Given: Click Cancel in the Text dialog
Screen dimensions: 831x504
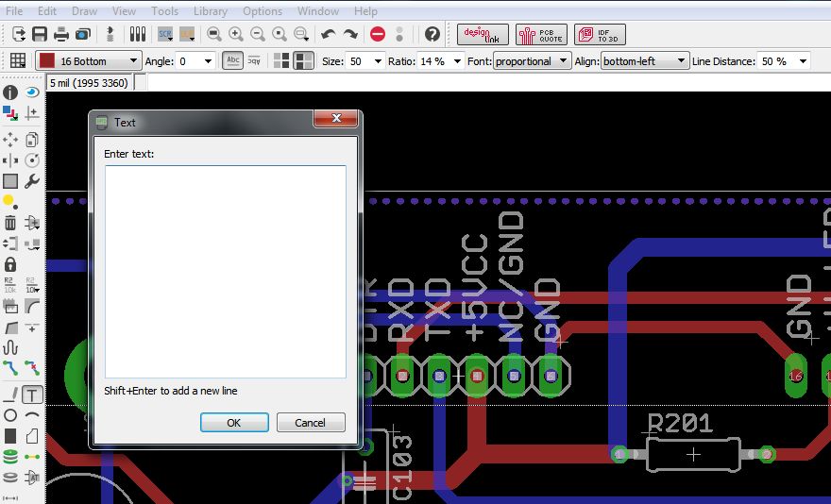Looking at the screenshot, I should pyautogui.click(x=310, y=423).
